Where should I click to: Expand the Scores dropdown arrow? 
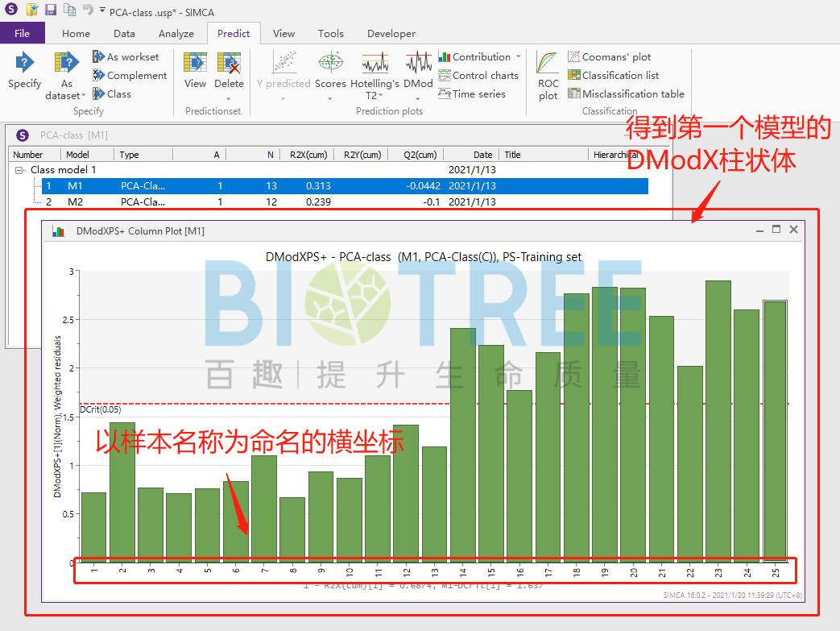(330, 99)
